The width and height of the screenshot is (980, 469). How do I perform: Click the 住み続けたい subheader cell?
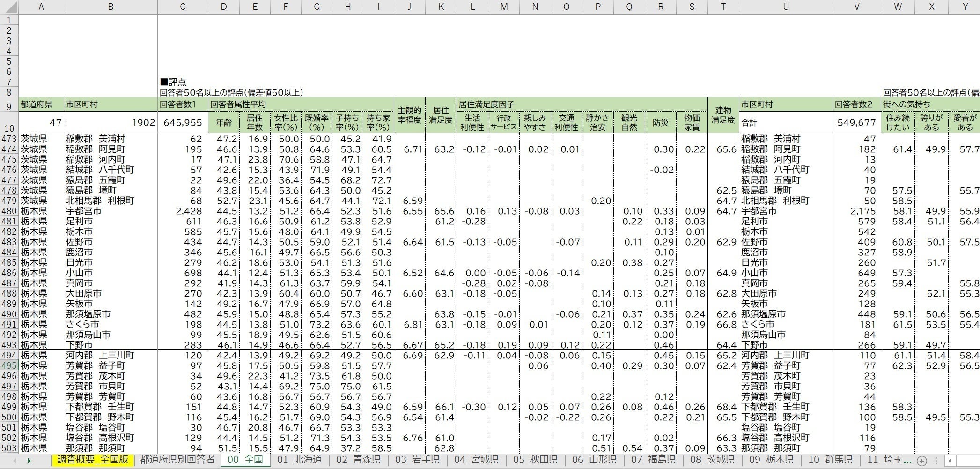[x=897, y=122]
